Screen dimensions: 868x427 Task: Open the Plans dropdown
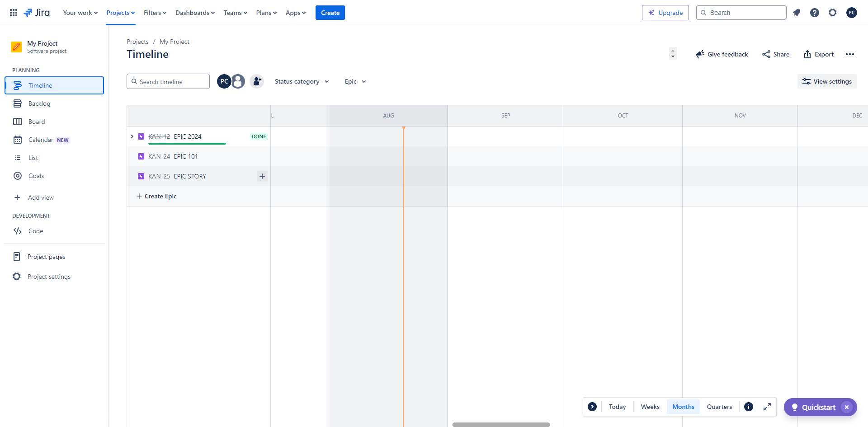pyautogui.click(x=266, y=13)
